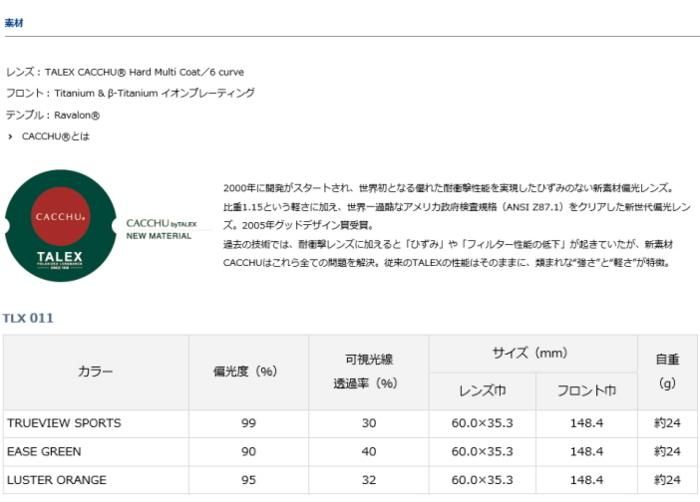Click the 自重（g） column header

(666, 372)
